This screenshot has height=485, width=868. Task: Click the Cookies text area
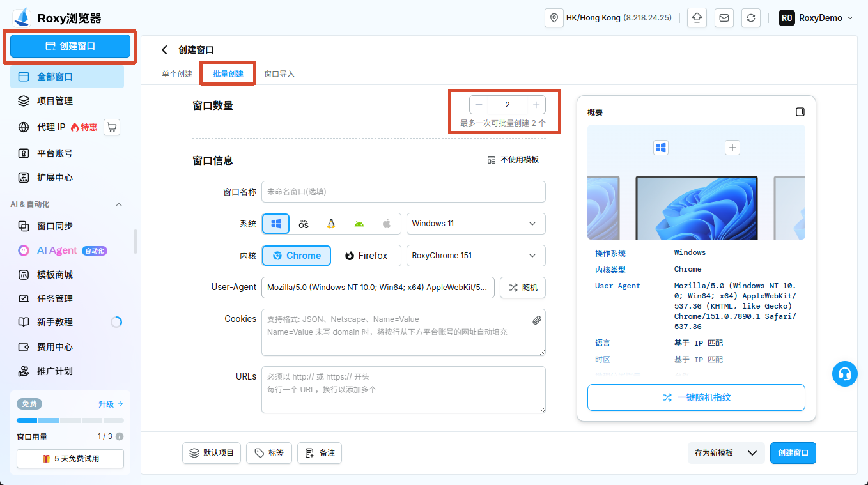point(403,332)
